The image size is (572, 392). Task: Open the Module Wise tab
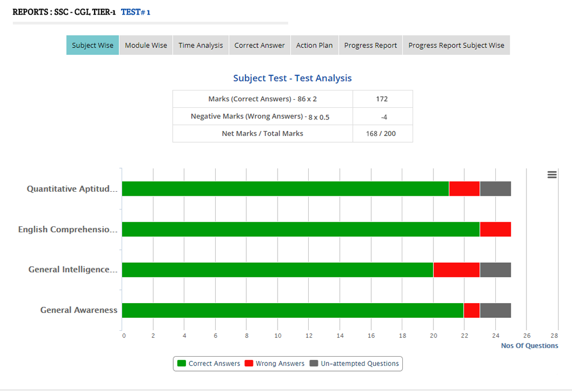146,45
